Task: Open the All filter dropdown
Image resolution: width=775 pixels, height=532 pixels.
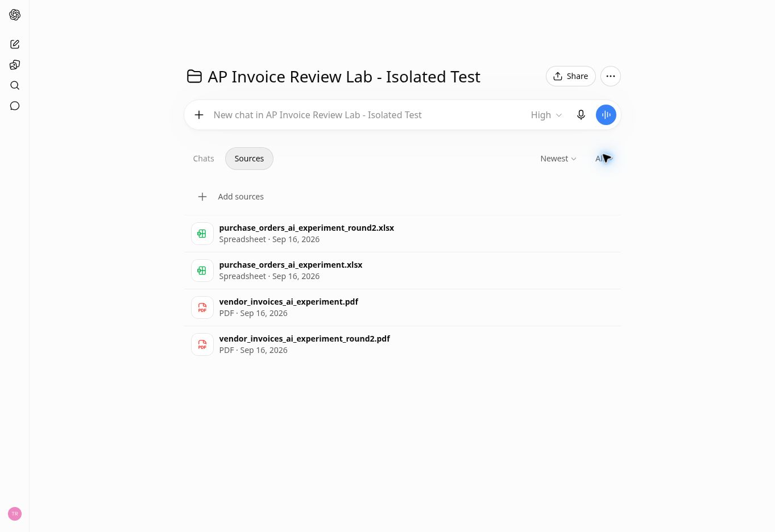Action: pyautogui.click(x=604, y=159)
